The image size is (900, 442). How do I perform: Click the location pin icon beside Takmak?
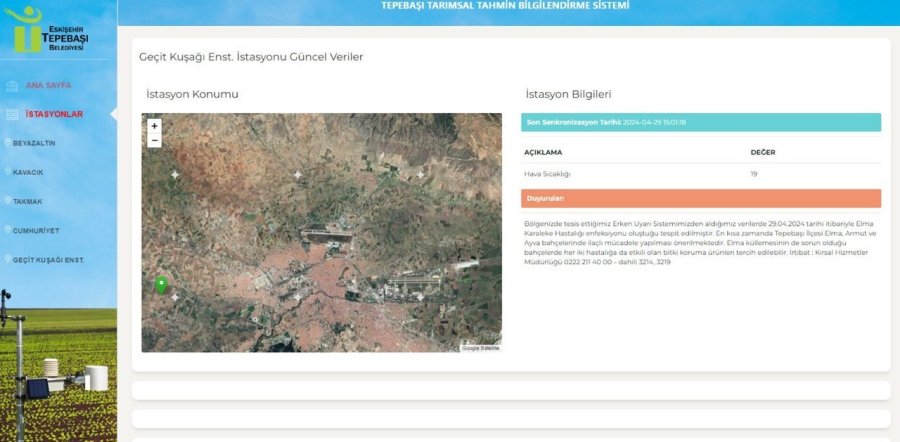pos(8,201)
